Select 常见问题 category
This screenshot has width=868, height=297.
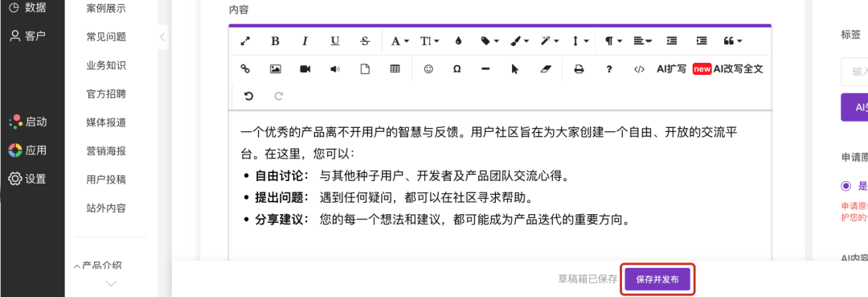(x=106, y=36)
